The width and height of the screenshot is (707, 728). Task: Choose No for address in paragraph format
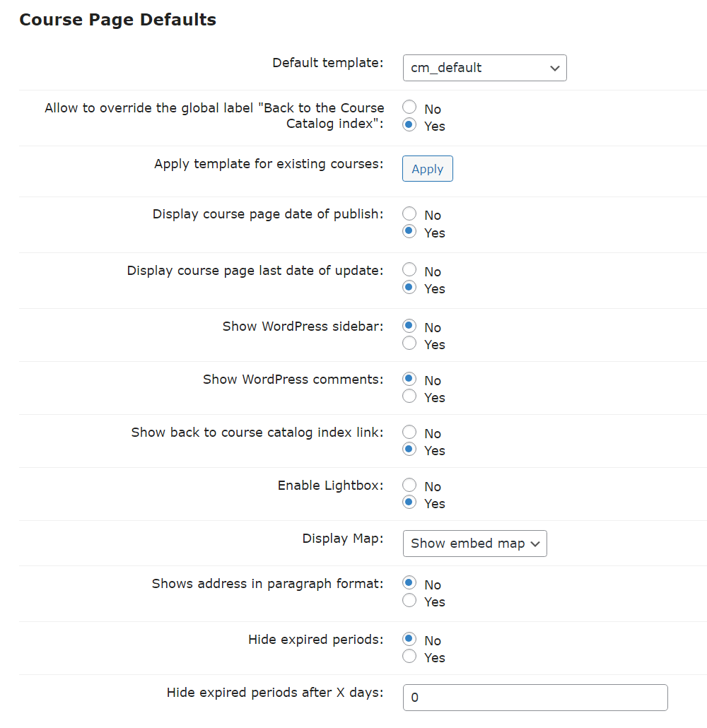pos(409,583)
